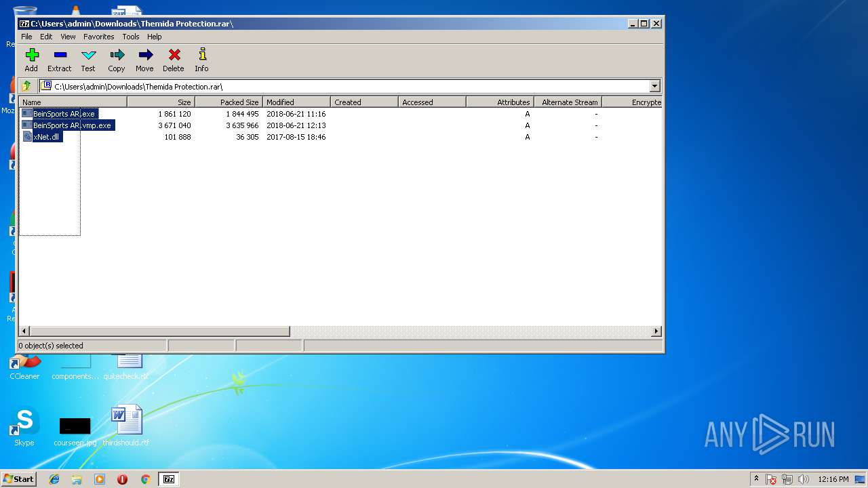The height and width of the screenshot is (488, 868).
Task: Hit the red Delete icon
Action: [174, 60]
